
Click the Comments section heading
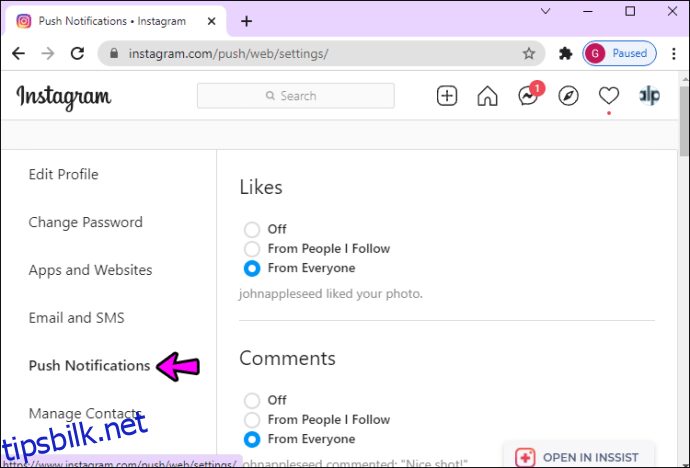[x=287, y=358]
